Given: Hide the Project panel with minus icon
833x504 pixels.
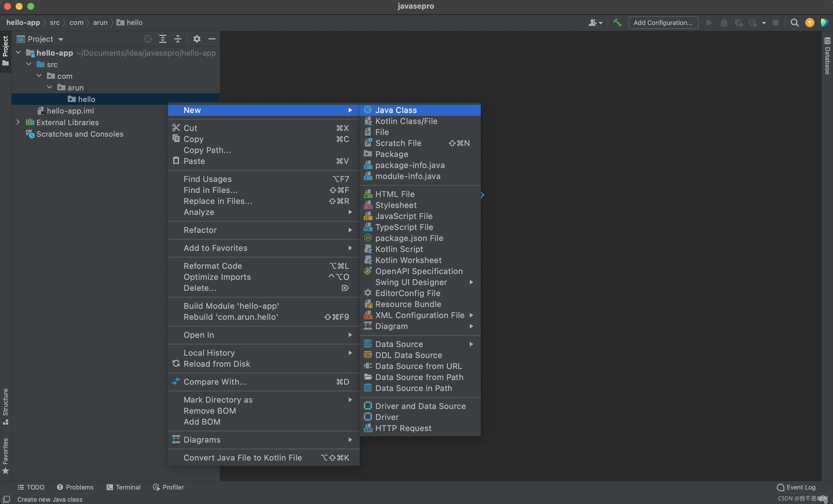Looking at the screenshot, I should 212,39.
